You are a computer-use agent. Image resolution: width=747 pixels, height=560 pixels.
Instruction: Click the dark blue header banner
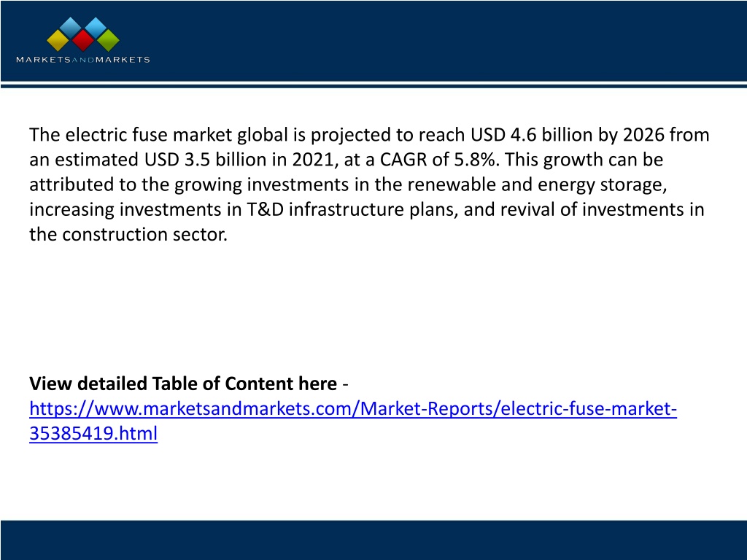tap(373, 41)
